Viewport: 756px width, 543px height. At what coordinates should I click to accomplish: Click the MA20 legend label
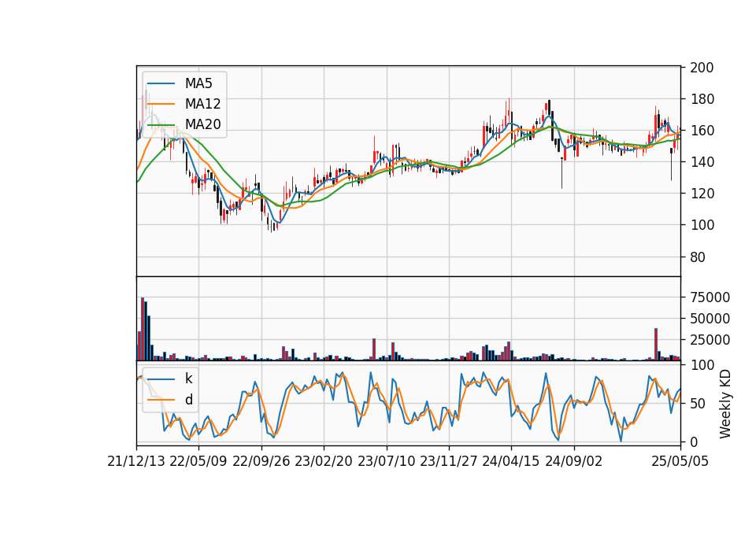tap(202, 124)
